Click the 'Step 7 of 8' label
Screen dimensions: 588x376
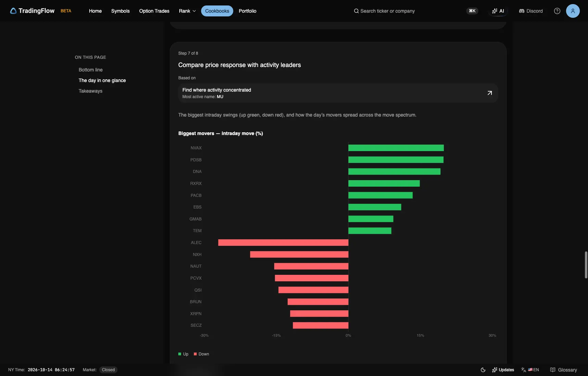(x=188, y=53)
